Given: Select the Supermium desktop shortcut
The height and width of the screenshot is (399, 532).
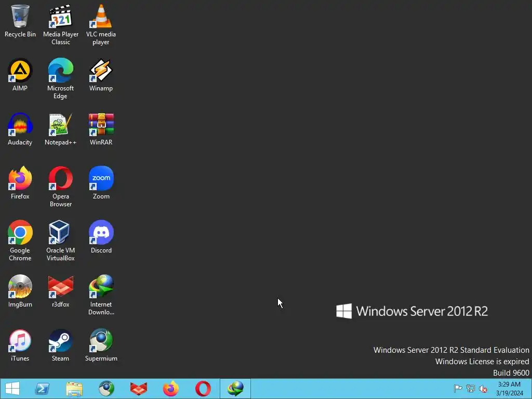Looking at the screenshot, I should click(101, 345).
